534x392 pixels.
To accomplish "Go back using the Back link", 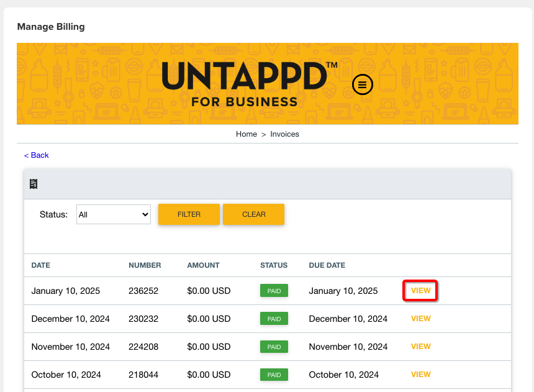I will pos(37,155).
